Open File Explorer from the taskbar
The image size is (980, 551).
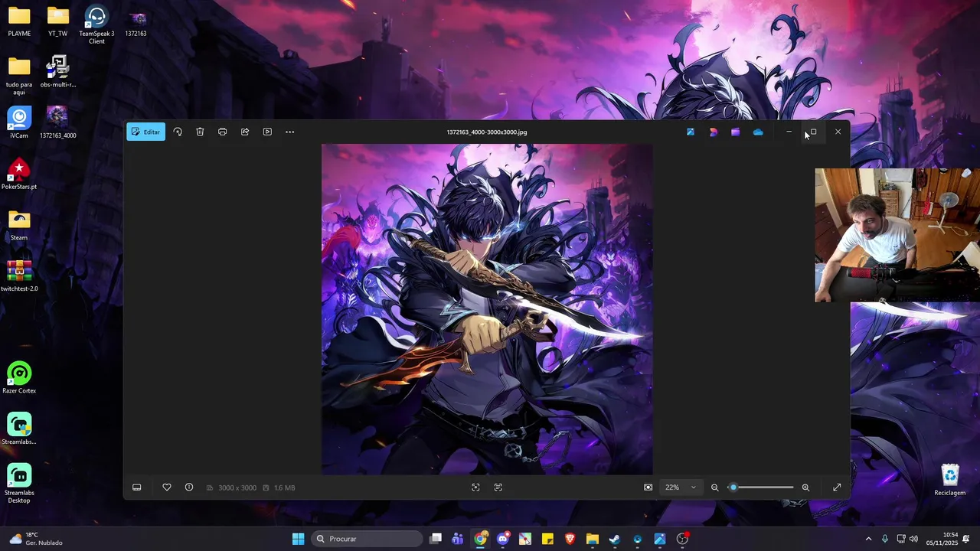click(593, 539)
